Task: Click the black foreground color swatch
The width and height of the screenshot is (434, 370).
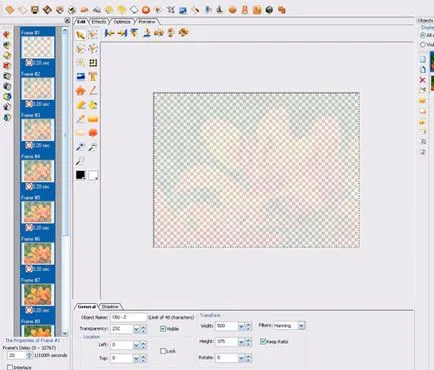Action: 80,175
